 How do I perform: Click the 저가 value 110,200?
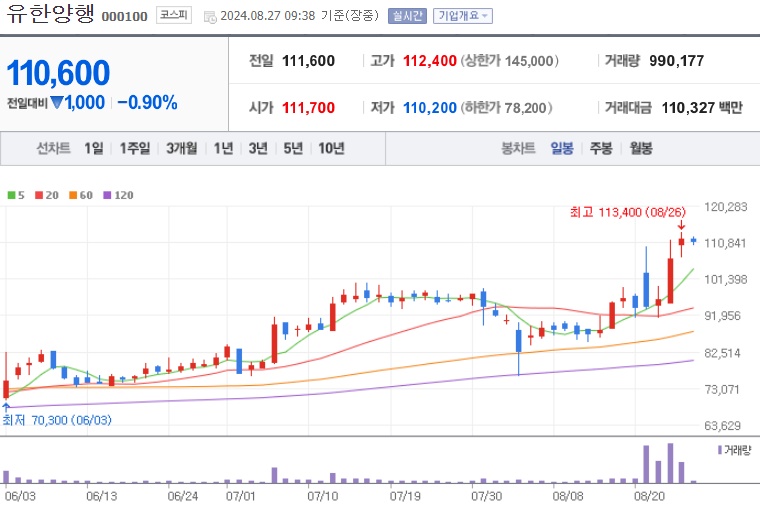pyautogui.click(x=430, y=107)
